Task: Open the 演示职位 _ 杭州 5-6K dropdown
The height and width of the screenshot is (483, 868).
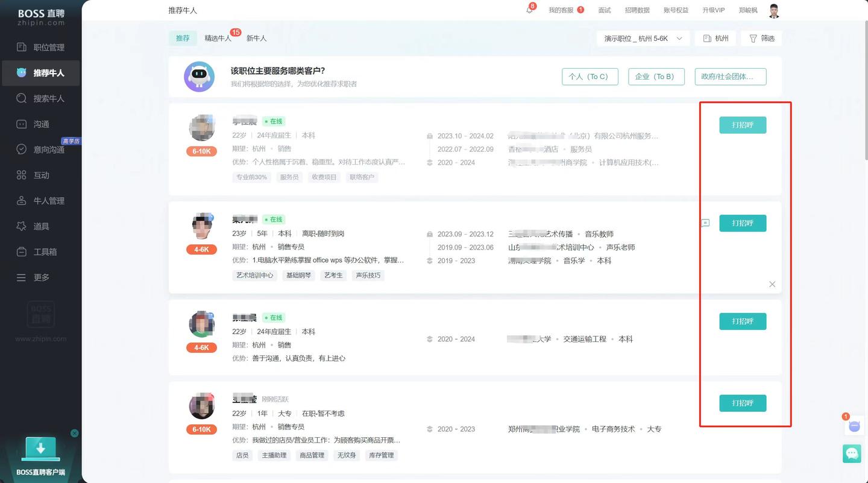Action: [643, 38]
